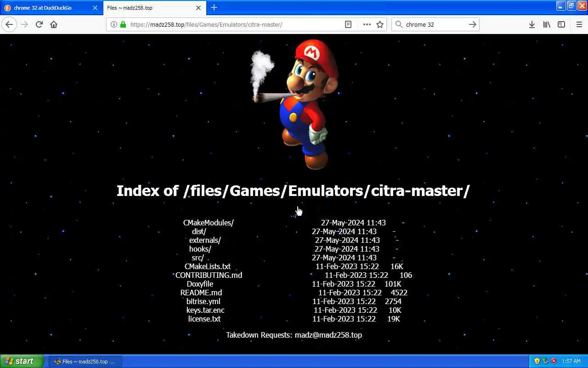Image resolution: width=588 pixels, height=368 pixels.
Task: Click the Index of citra-master heading
Action: pyautogui.click(x=293, y=190)
